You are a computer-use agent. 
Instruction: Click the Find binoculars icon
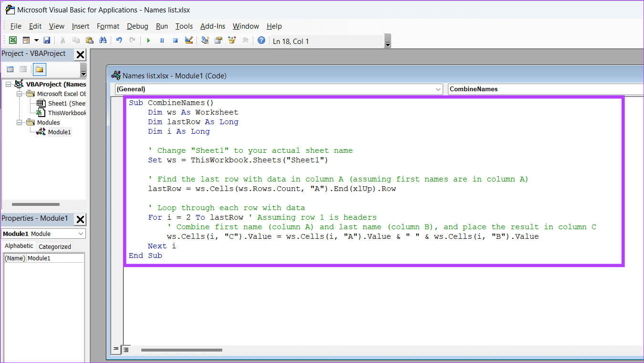tap(103, 41)
